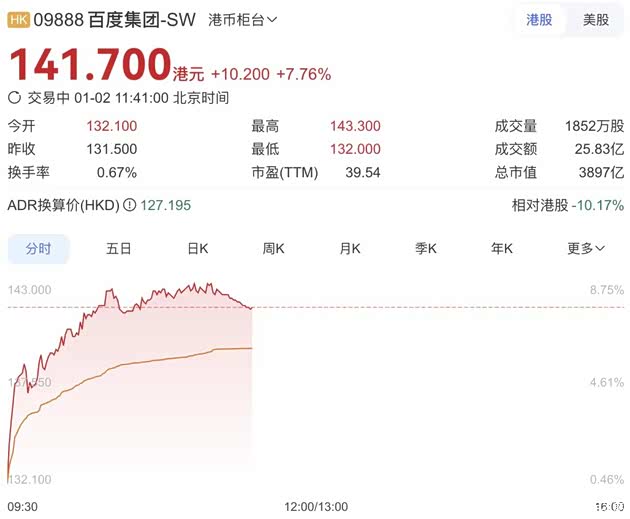Screen dimensions: 630x519
Task: Switch to the 港股 market toggle
Action: pyautogui.click(x=539, y=19)
